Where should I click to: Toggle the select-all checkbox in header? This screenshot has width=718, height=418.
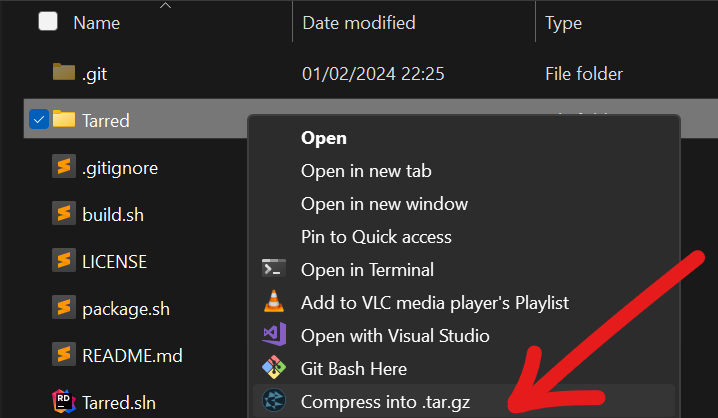[47, 22]
